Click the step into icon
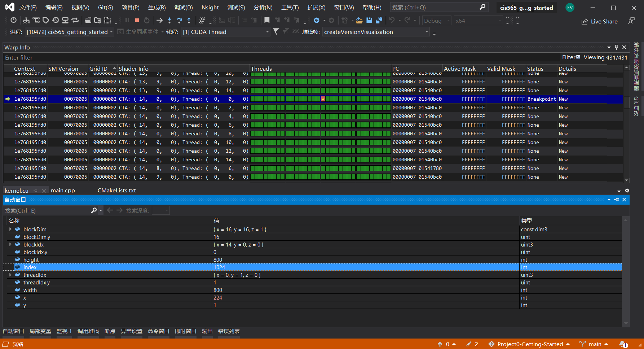644x349 pixels. tap(169, 21)
